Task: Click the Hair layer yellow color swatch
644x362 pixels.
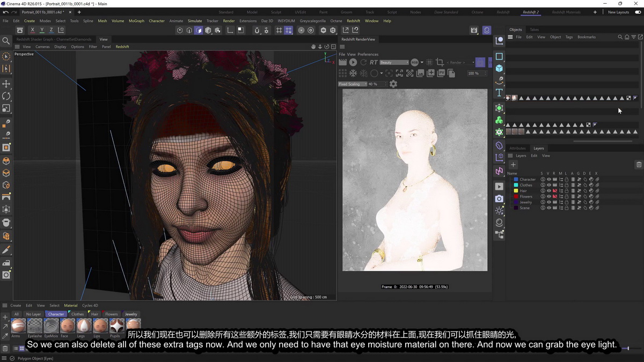Action: click(516, 190)
